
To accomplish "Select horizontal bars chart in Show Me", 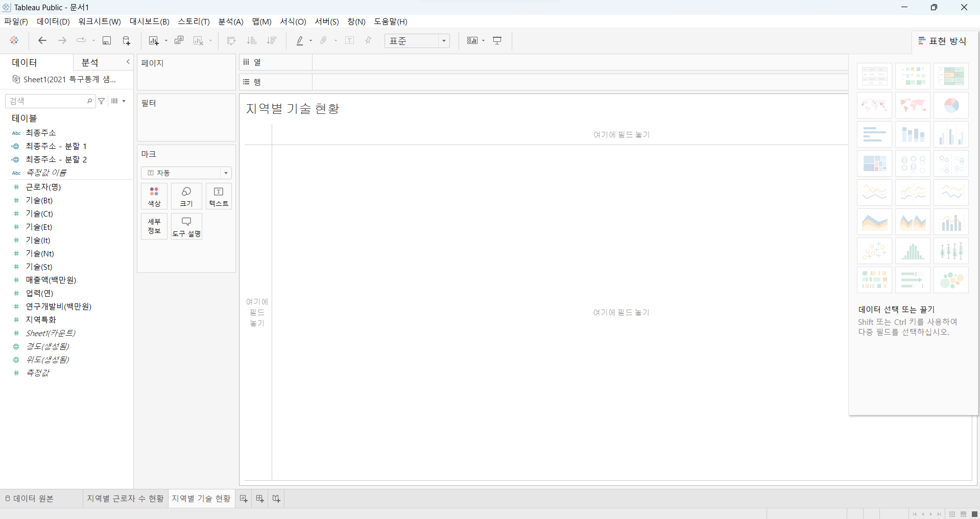I will (874, 134).
